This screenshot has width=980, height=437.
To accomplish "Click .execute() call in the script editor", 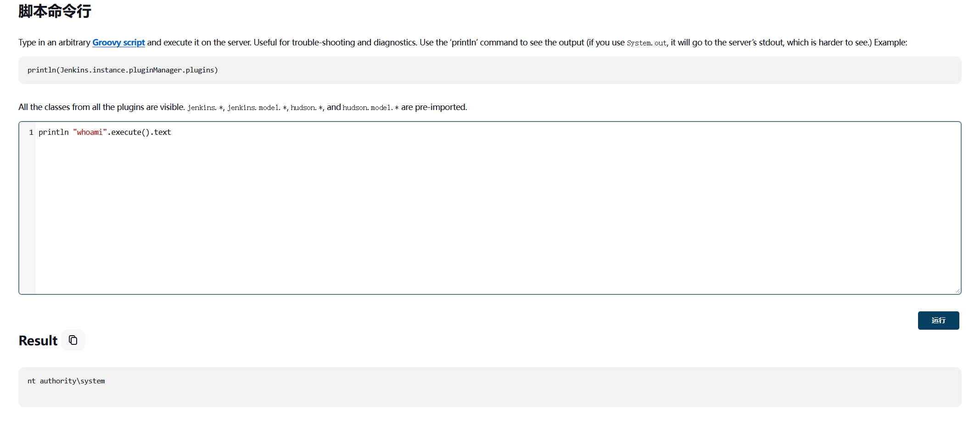I will point(129,133).
